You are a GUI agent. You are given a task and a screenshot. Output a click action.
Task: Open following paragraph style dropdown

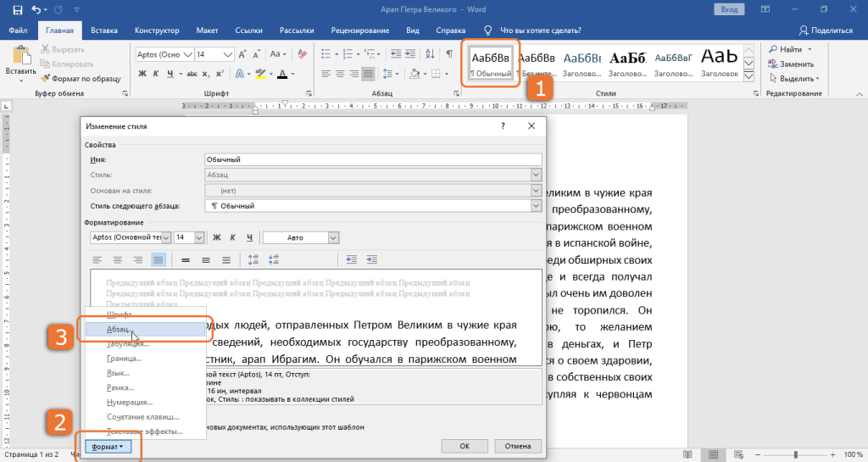click(x=536, y=206)
